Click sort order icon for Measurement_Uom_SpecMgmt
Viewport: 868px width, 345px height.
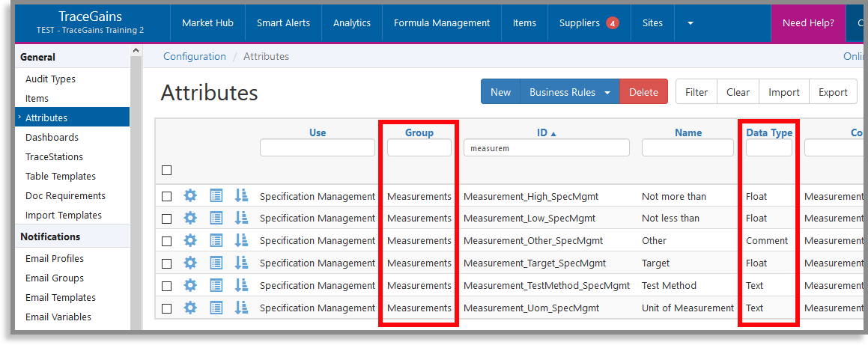[241, 308]
